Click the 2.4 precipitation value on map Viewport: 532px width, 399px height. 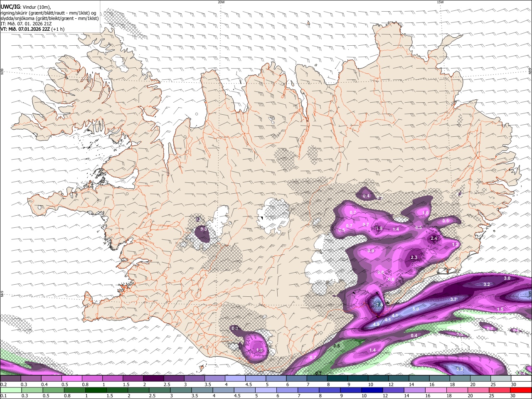click(434, 238)
